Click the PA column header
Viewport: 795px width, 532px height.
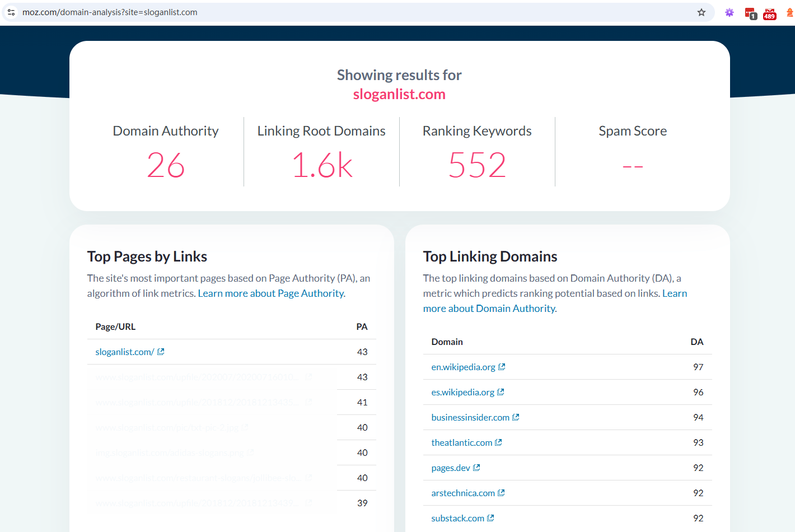tap(362, 326)
